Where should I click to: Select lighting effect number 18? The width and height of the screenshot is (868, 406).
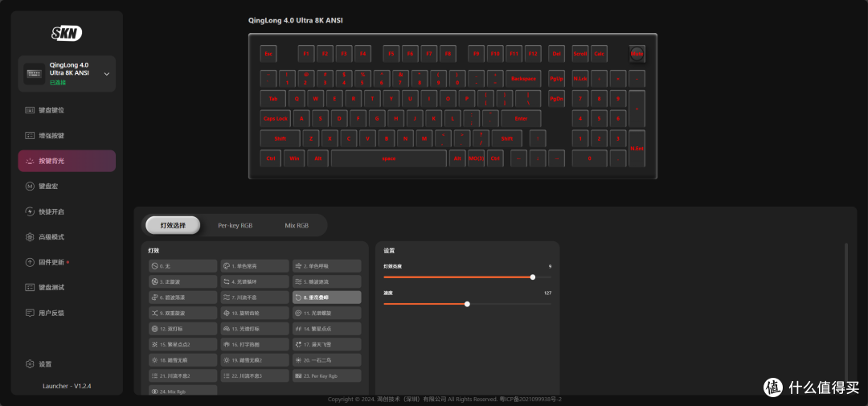182,360
